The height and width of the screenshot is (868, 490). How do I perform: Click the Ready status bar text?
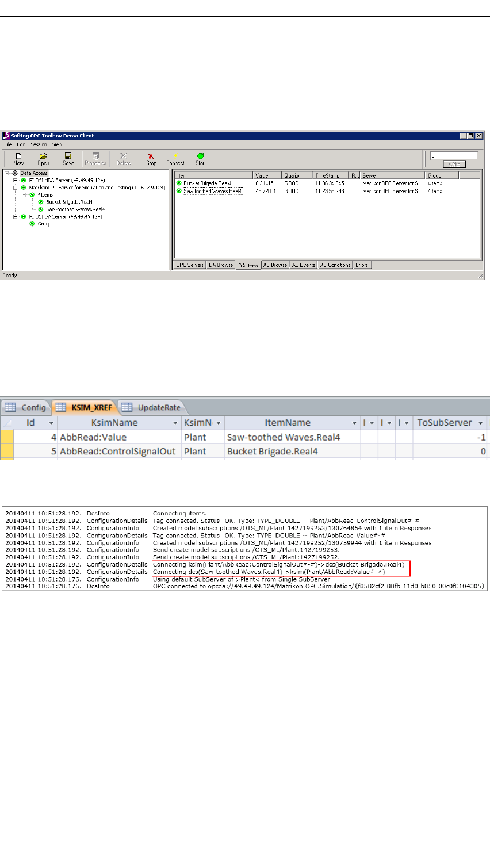coord(10,276)
